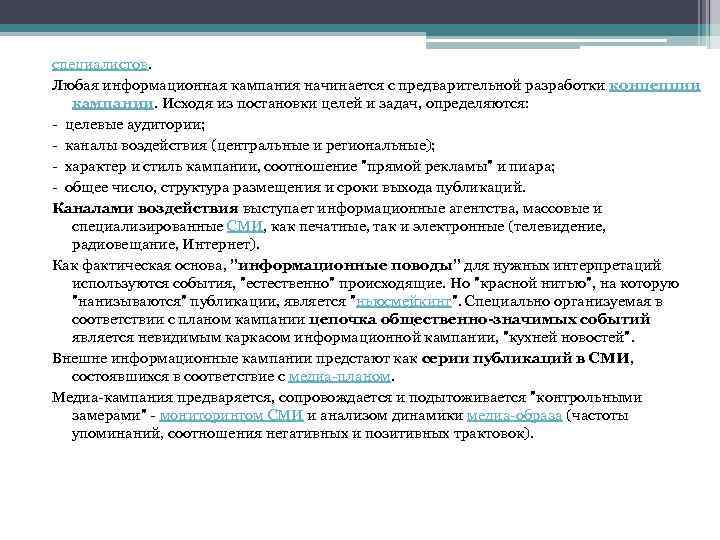Click the bold phrase «Каналами воздействия»
This screenshot has height=540, width=720.
(145, 208)
